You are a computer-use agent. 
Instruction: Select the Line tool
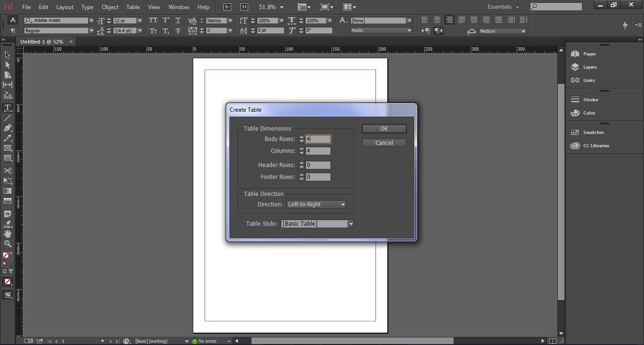coord(8,118)
